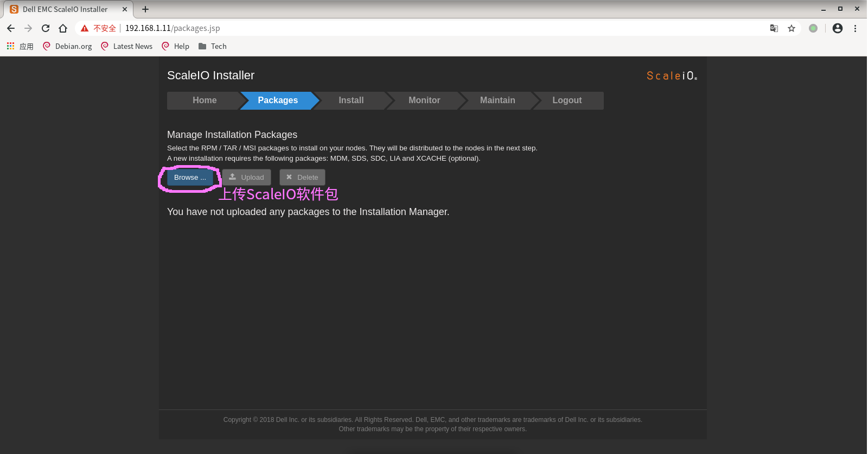Click the Copyright 2018 Dell Inc. footer text
Screen dimensions: 868x454
432,420
